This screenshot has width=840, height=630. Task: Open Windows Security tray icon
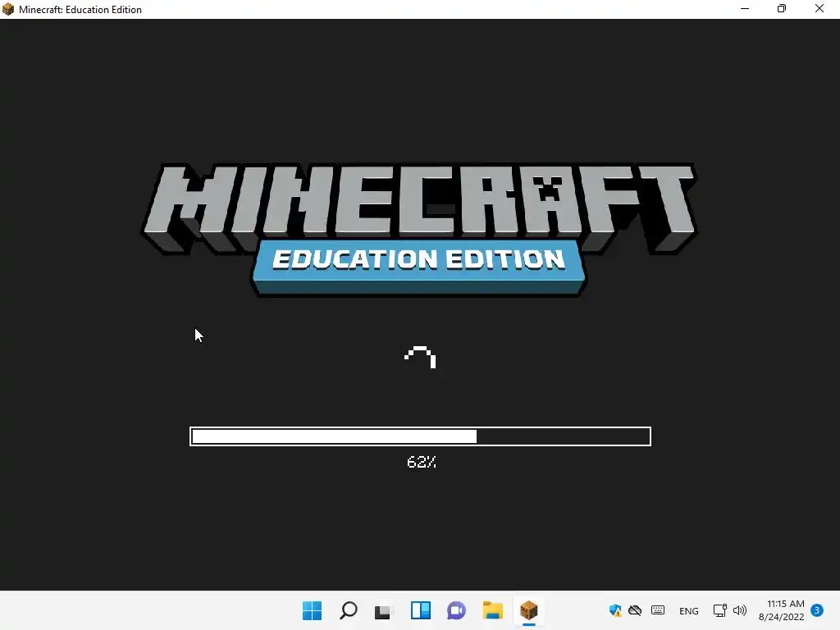615,610
